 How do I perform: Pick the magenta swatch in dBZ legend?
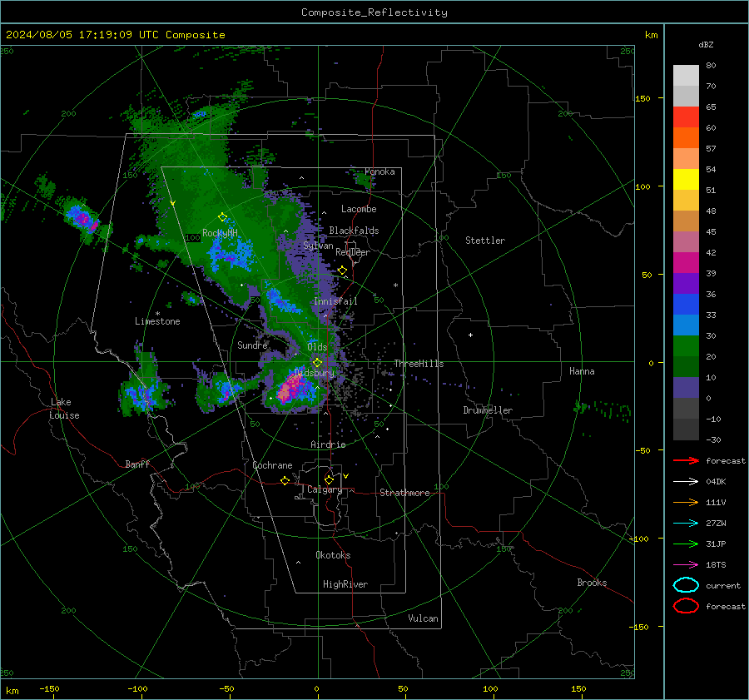pos(686,262)
